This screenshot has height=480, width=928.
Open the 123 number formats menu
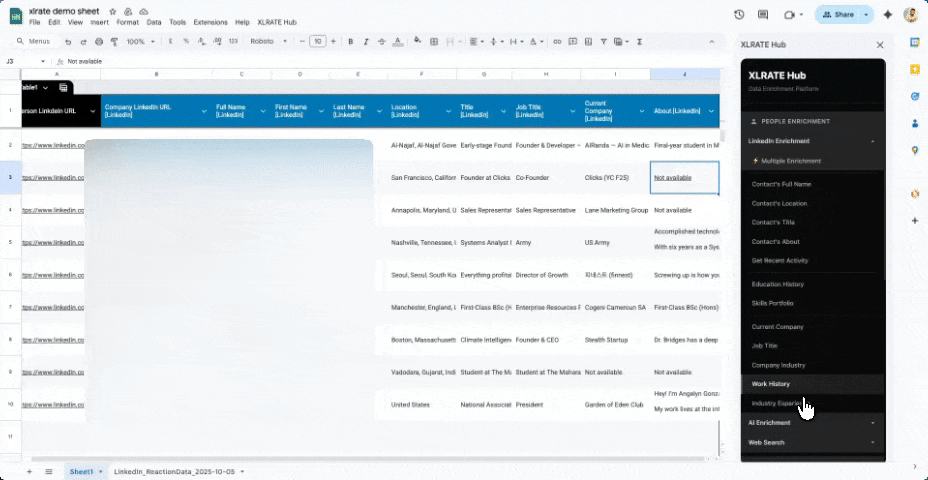pyautogui.click(x=233, y=41)
